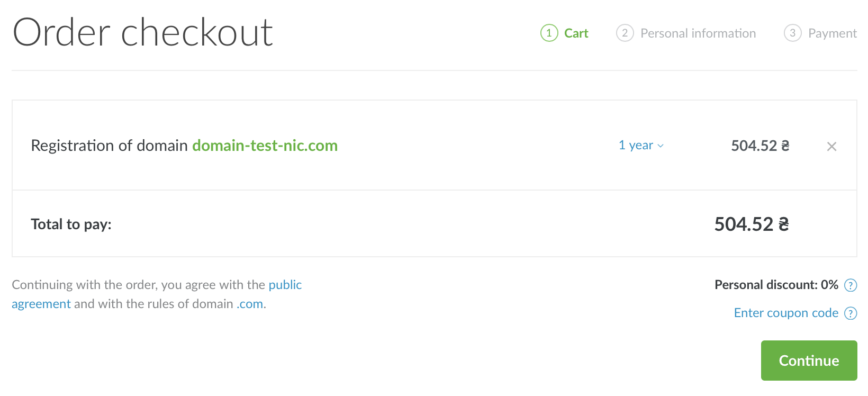Click the bold total amount 504.52 ₴

(x=751, y=224)
